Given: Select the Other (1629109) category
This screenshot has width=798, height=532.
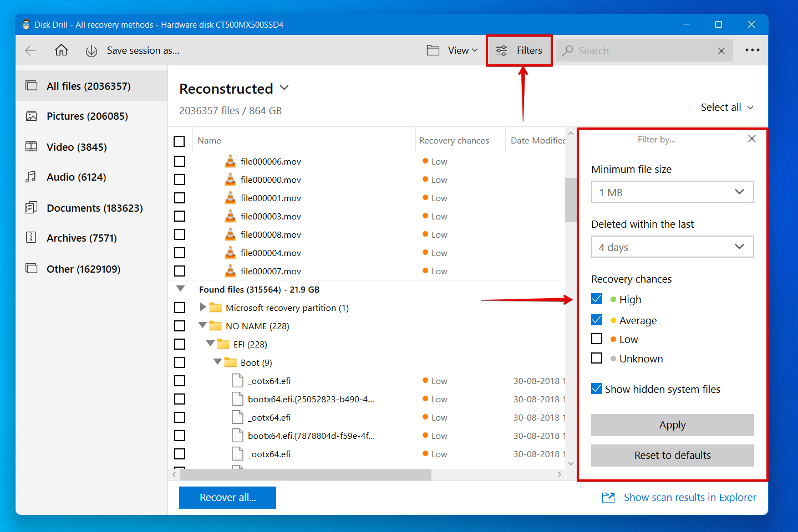Looking at the screenshot, I should (x=92, y=269).
